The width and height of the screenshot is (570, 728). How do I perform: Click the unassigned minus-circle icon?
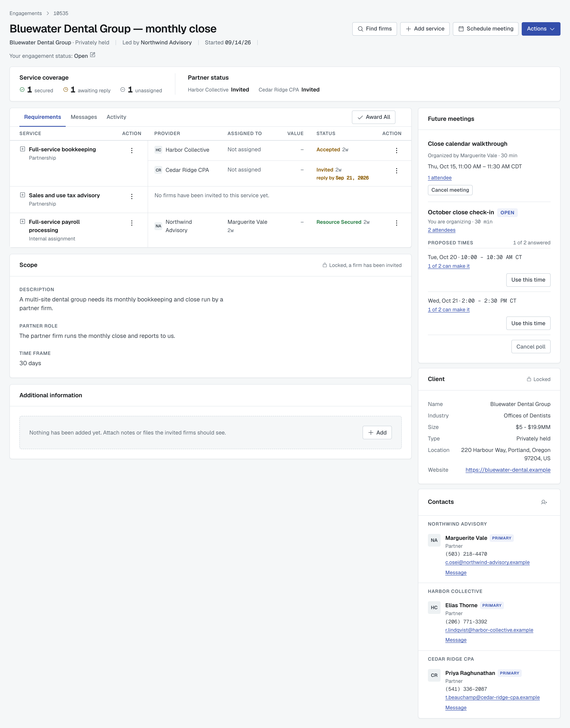(x=123, y=90)
